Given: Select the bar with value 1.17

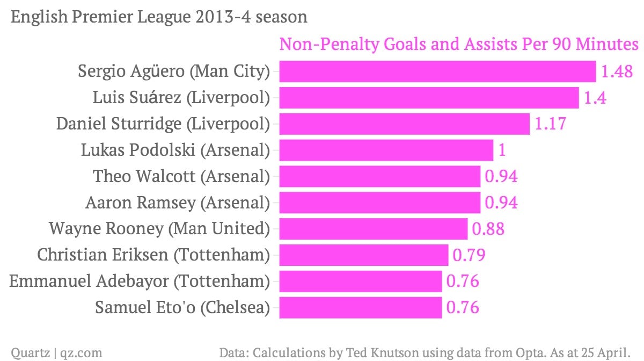Looking at the screenshot, I should [404, 124].
